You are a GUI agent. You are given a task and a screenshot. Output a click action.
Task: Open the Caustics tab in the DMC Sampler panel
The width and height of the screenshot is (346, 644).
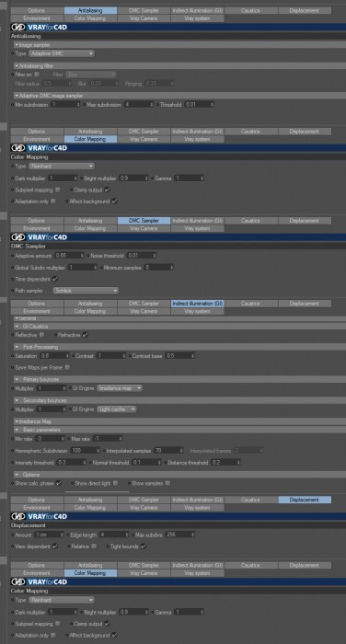251,221
